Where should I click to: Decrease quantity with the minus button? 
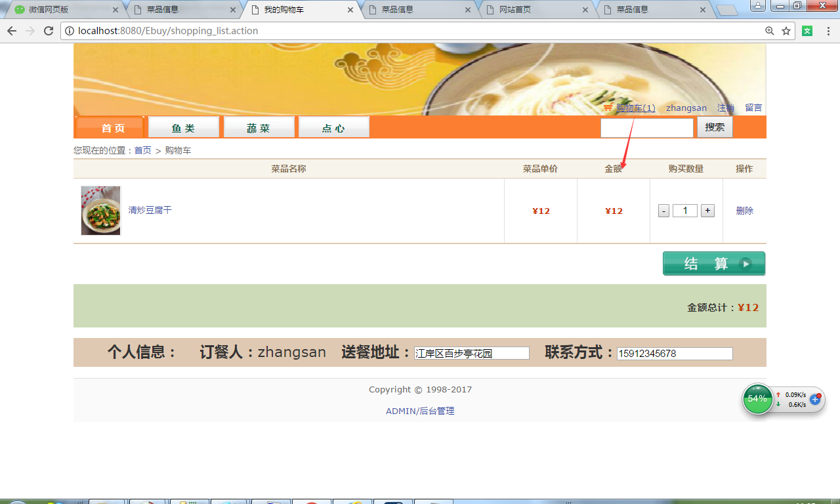[663, 211]
